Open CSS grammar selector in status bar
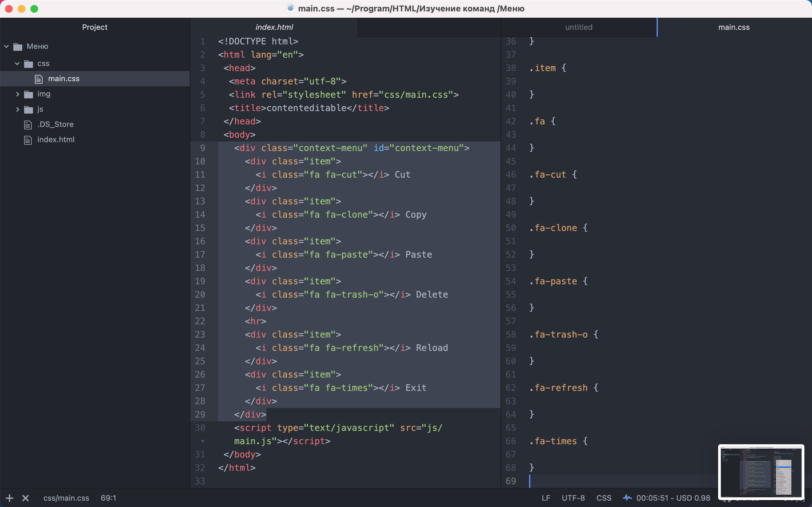The width and height of the screenshot is (812, 507). pyautogui.click(x=604, y=498)
